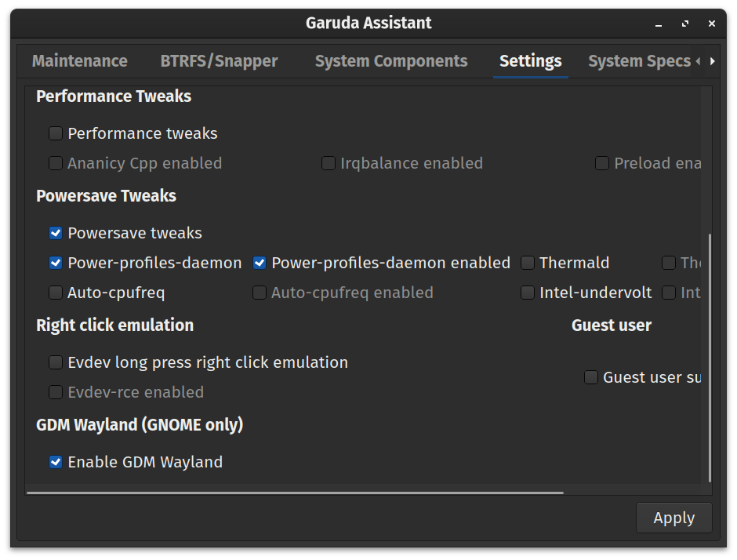
Task: Select the System Components tab
Action: coord(390,60)
